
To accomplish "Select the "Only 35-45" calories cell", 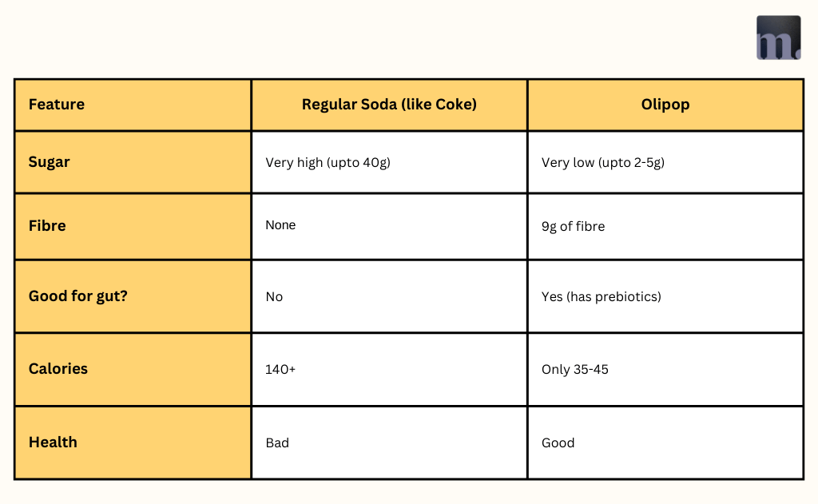I will (x=574, y=370).
